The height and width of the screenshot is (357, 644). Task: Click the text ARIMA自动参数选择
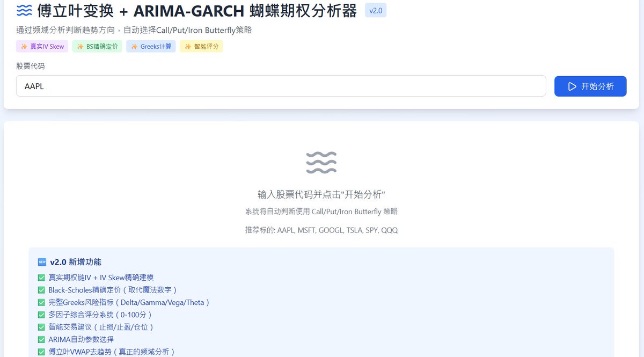coord(81,339)
